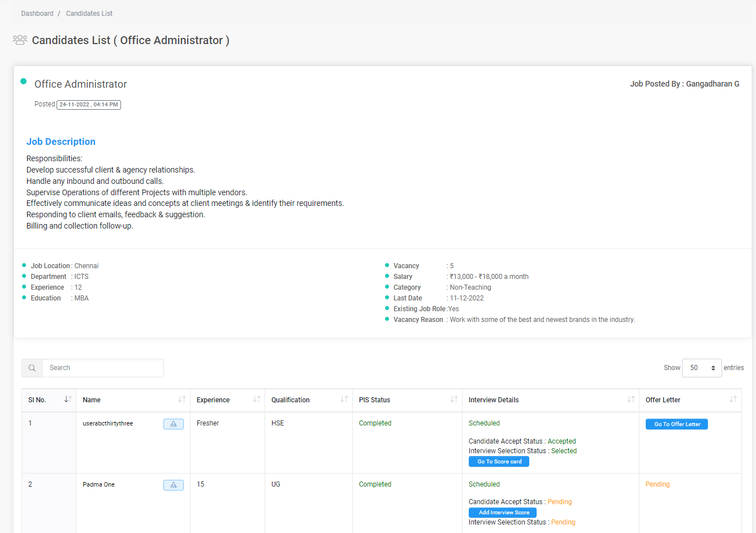Click the candidate profile icon for Padma One
This screenshot has height=533, width=756.
point(173,485)
